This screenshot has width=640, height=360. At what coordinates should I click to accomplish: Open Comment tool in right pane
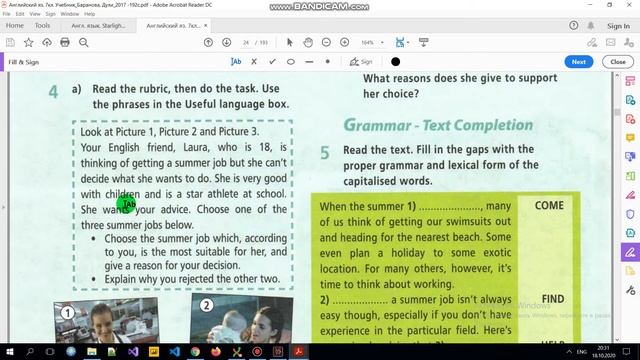point(630,138)
